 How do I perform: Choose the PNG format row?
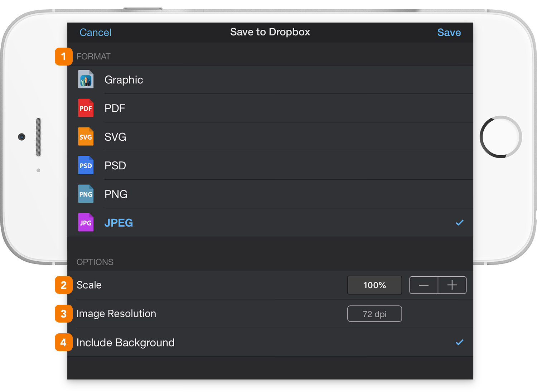tap(270, 194)
